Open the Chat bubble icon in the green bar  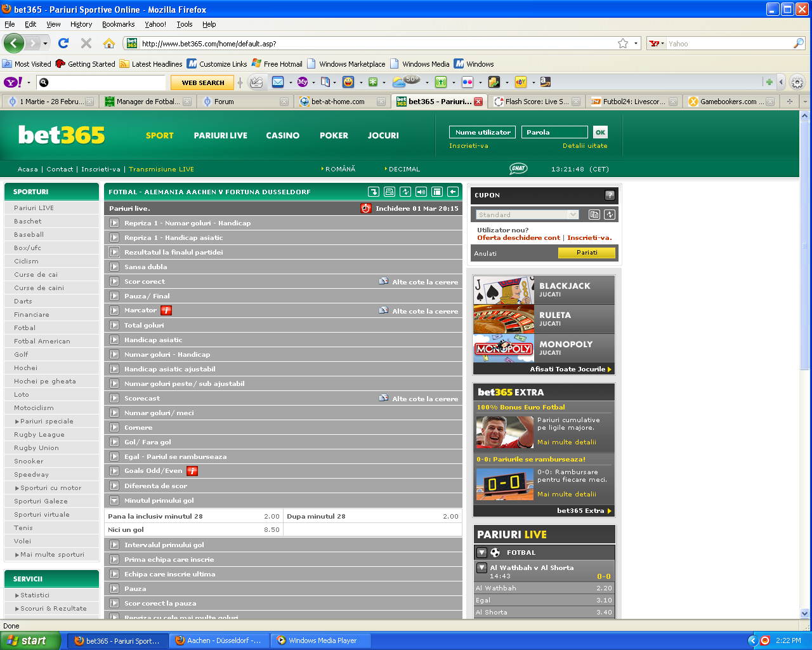pyautogui.click(x=518, y=169)
